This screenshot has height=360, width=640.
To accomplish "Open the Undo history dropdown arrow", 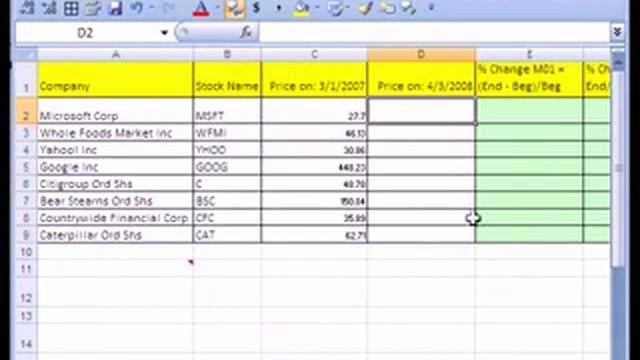I will pos(151,8).
